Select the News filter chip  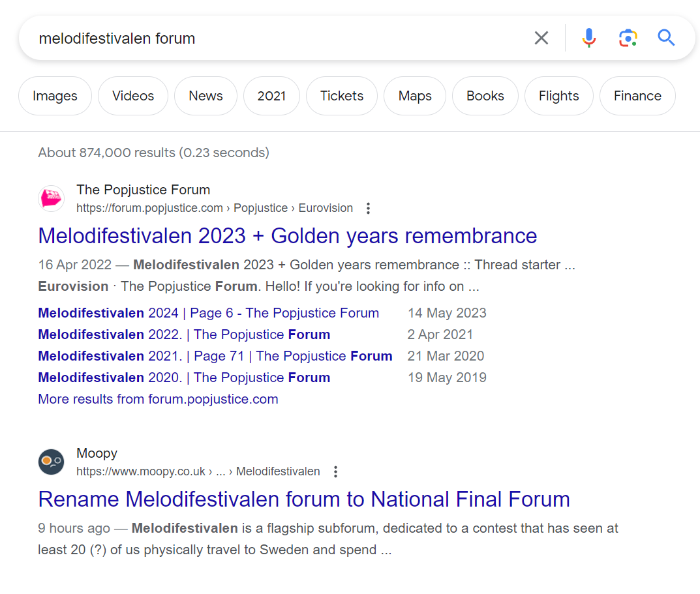[205, 96]
